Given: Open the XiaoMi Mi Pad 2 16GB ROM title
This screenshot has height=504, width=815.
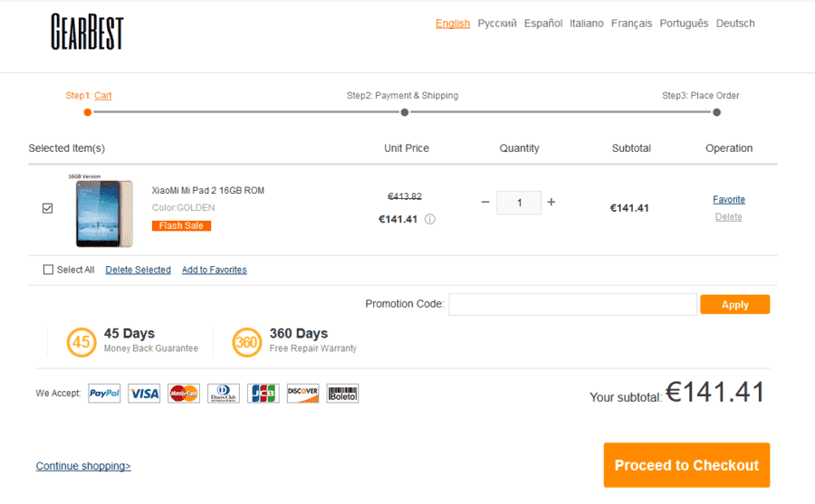Looking at the screenshot, I should pyautogui.click(x=208, y=191).
